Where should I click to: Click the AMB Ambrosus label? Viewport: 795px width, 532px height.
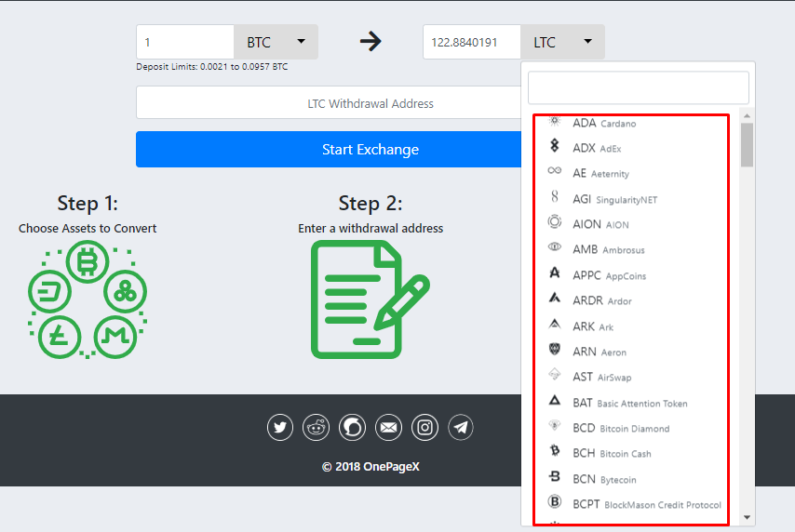tap(609, 250)
